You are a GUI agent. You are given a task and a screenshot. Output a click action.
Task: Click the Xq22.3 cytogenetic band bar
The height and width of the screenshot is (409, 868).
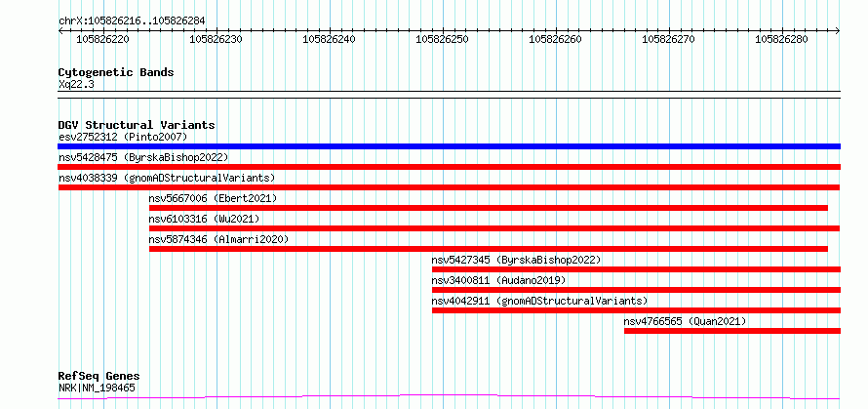449,95
